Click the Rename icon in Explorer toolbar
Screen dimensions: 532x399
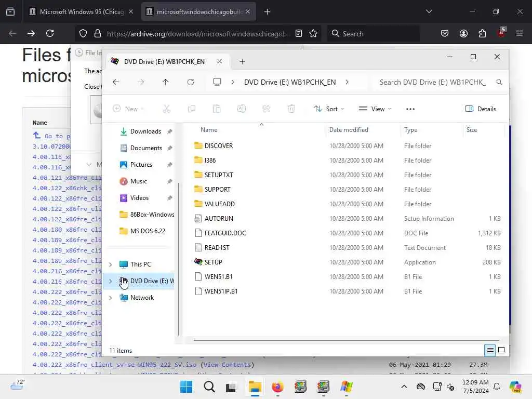pyautogui.click(x=241, y=109)
